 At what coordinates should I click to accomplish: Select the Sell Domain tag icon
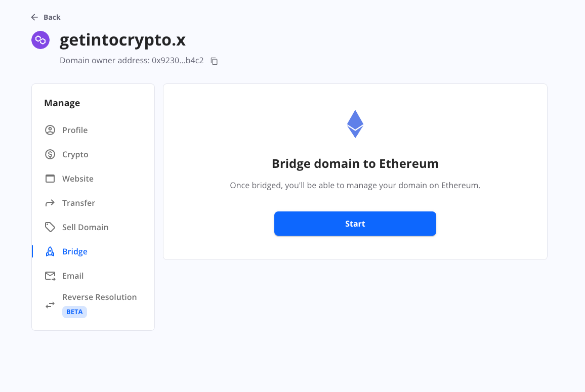50,227
